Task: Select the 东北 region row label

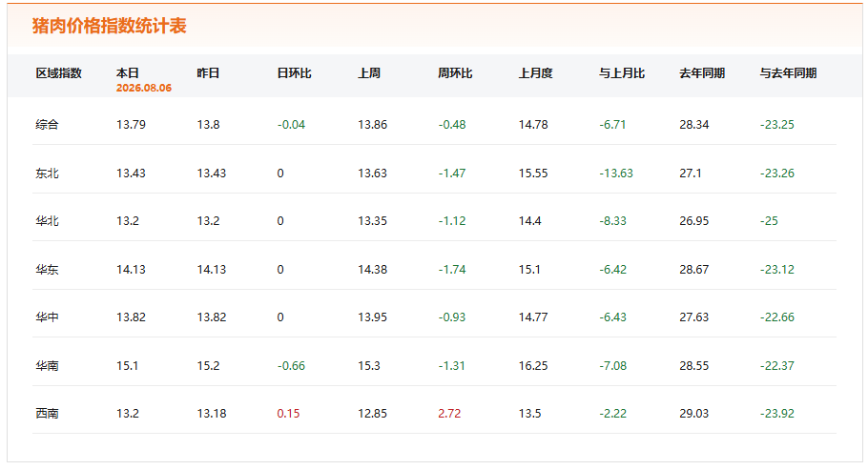Action: click(47, 174)
